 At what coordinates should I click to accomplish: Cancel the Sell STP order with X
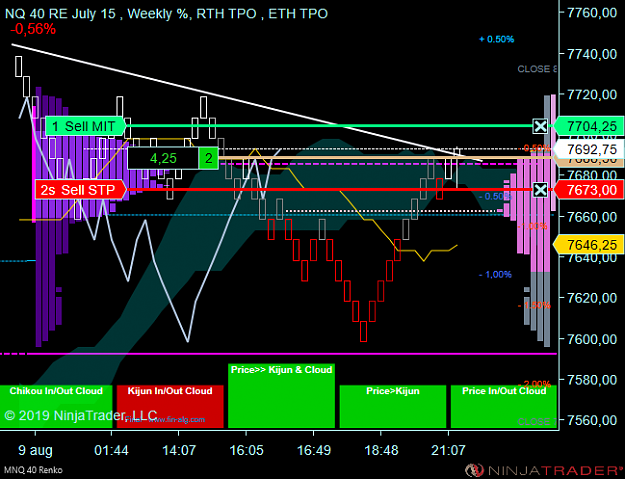[x=540, y=190]
